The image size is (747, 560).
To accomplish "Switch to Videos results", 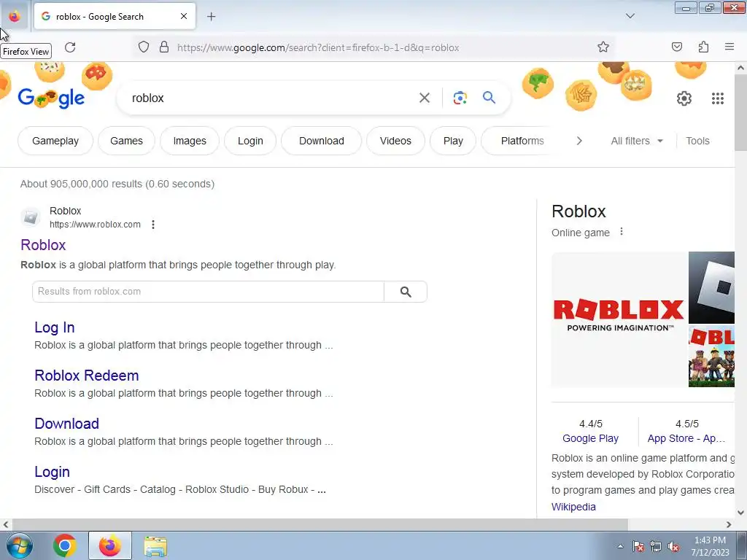I will click(395, 141).
